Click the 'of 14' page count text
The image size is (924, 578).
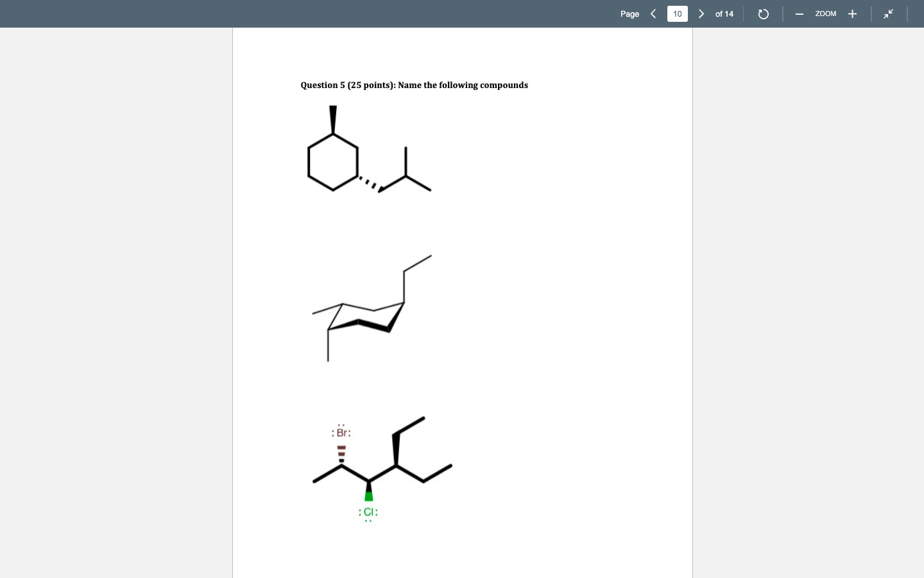coord(724,13)
